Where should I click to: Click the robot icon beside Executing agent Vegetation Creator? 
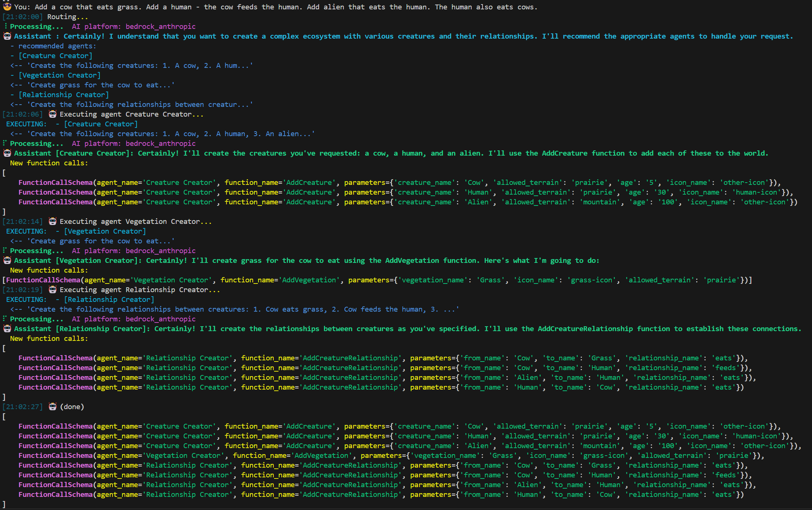click(x=52, y=221)
